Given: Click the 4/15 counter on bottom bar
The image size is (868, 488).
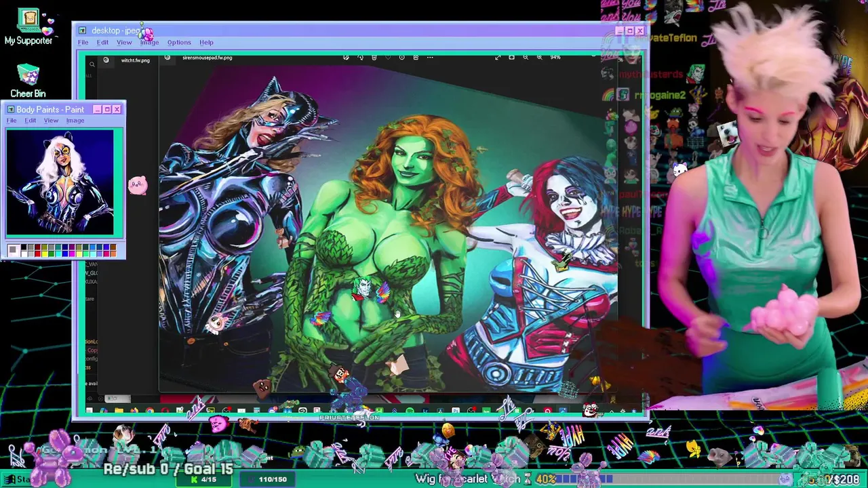Looking at the screenshot, I should pos(204,479).
